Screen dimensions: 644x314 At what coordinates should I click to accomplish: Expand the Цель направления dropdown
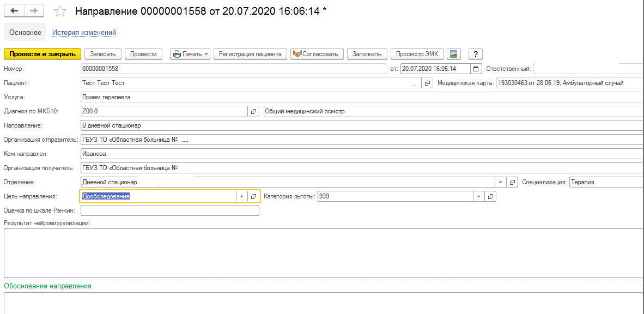coord(241,196)
